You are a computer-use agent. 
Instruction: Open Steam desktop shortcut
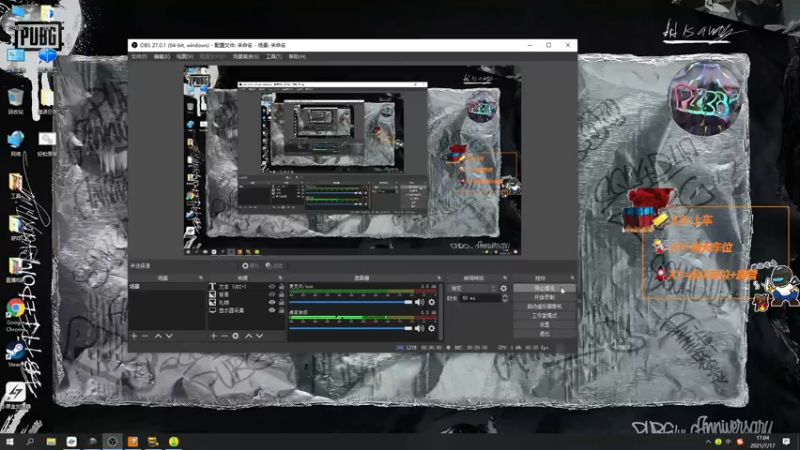pos(16,354)
